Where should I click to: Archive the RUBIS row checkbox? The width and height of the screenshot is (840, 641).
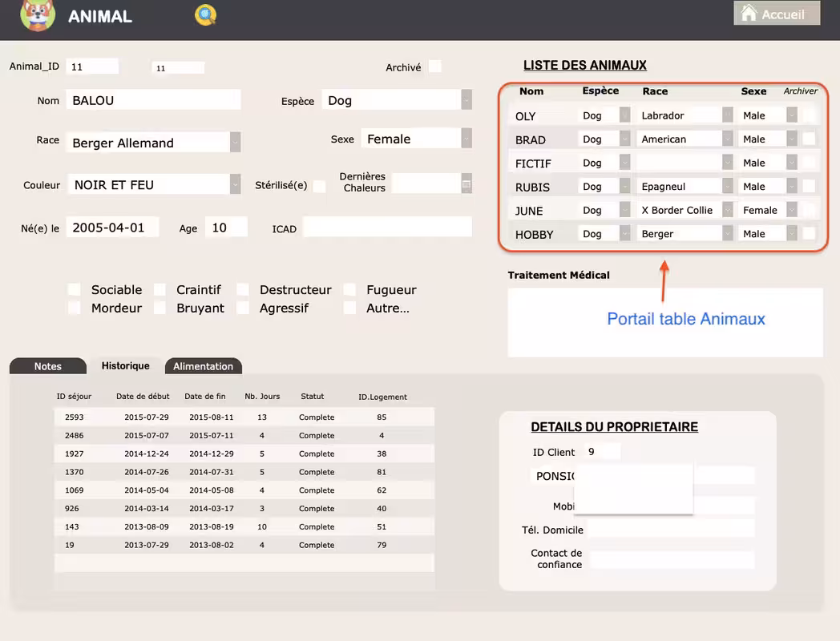[809, 186]
